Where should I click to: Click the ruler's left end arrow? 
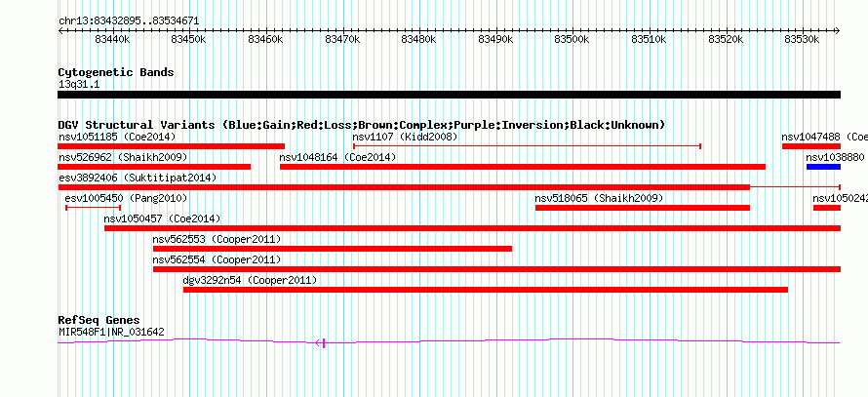click(x=60, y=31)
